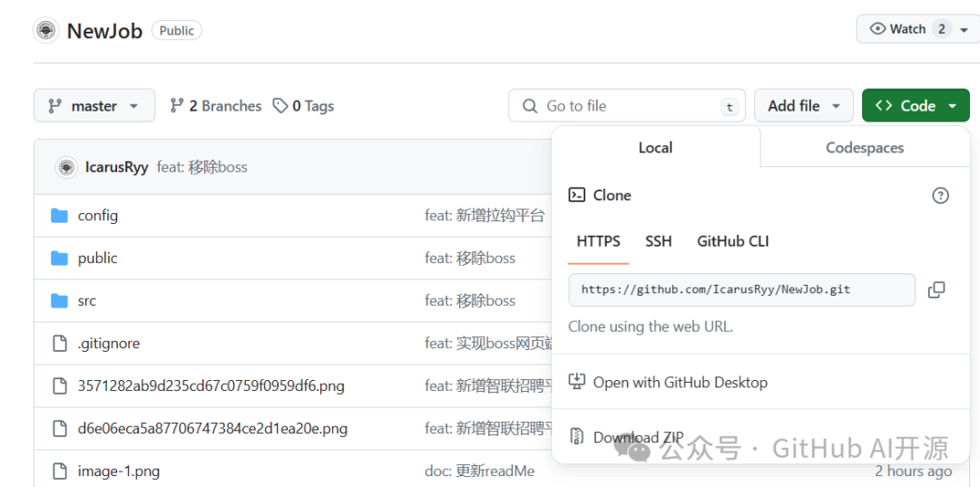
Task: Open the IcarusRyy author profile link
Action: click(x=116, y=167)
